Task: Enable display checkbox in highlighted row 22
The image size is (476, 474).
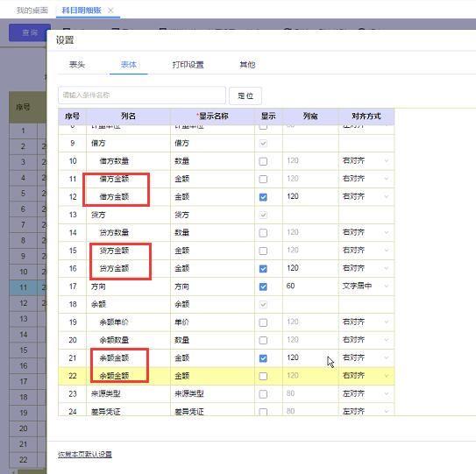Action: click(263, 376)
